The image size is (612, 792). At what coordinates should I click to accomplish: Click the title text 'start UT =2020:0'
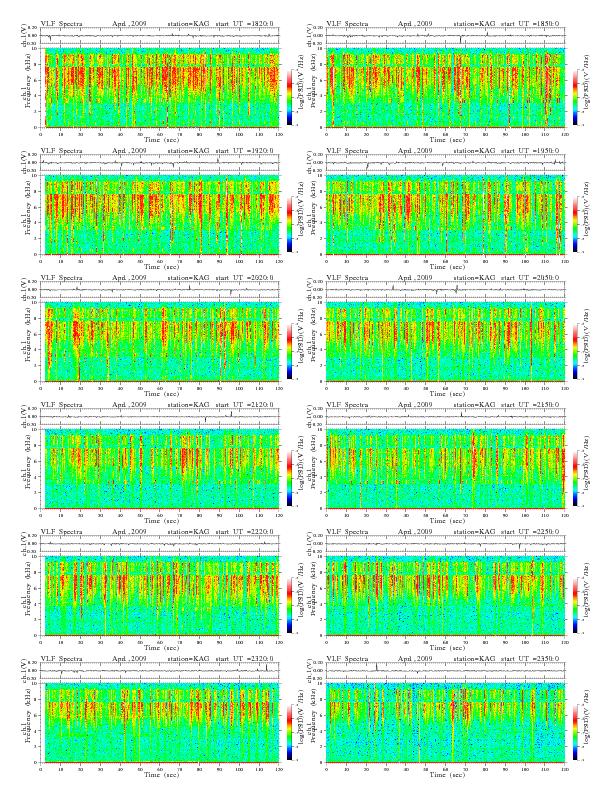244,278
